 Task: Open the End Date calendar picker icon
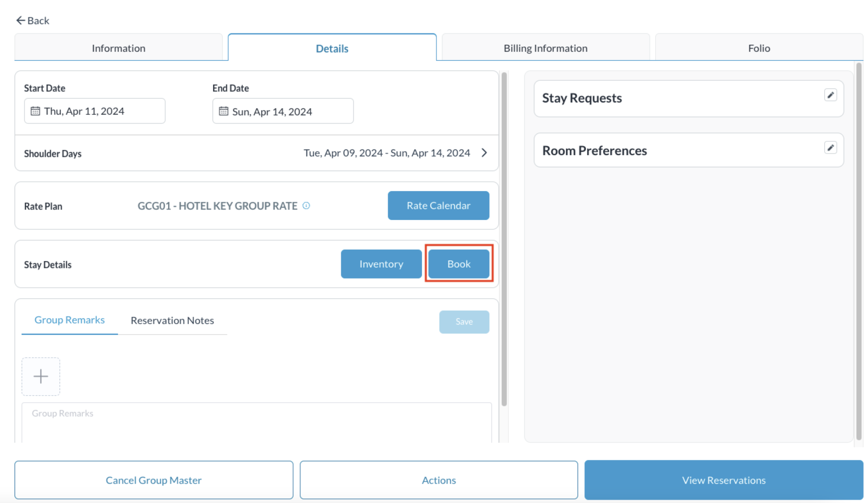(223, 111)
